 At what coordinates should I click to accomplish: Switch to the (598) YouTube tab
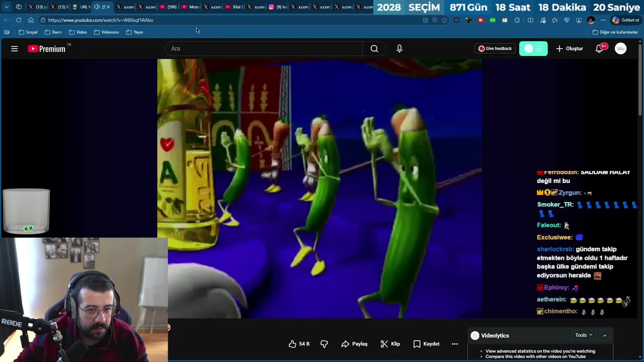(168, 7)
